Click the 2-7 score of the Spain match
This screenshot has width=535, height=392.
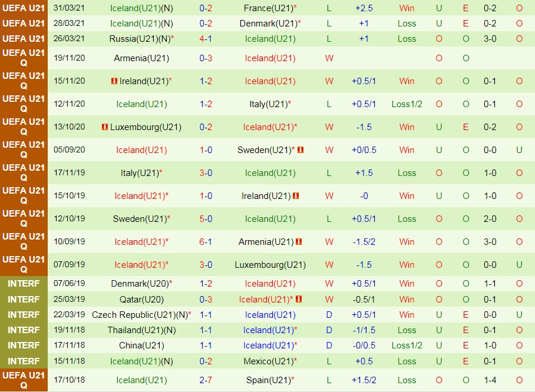coord(206,381)
